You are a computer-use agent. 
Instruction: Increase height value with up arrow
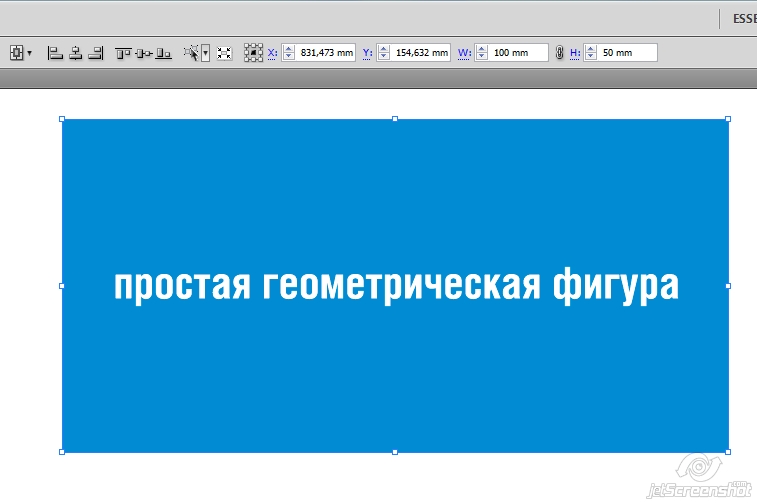pos(590,49)
